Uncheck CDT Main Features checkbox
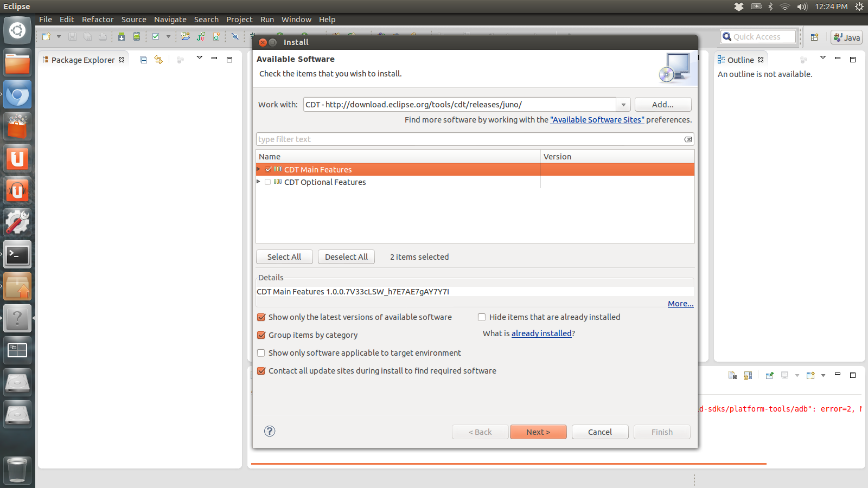The height and width of the screenshot is (488, 868). tap(268, 169)
